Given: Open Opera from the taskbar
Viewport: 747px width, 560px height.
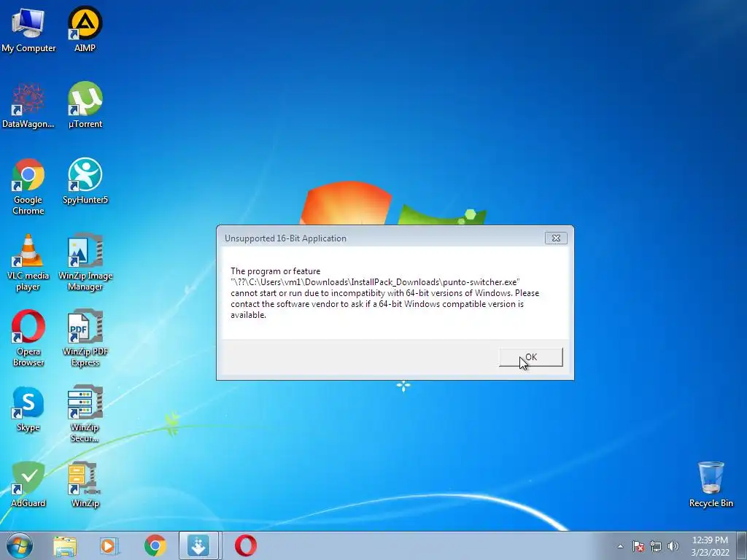Looking at the screenshot, I should 246,545.
